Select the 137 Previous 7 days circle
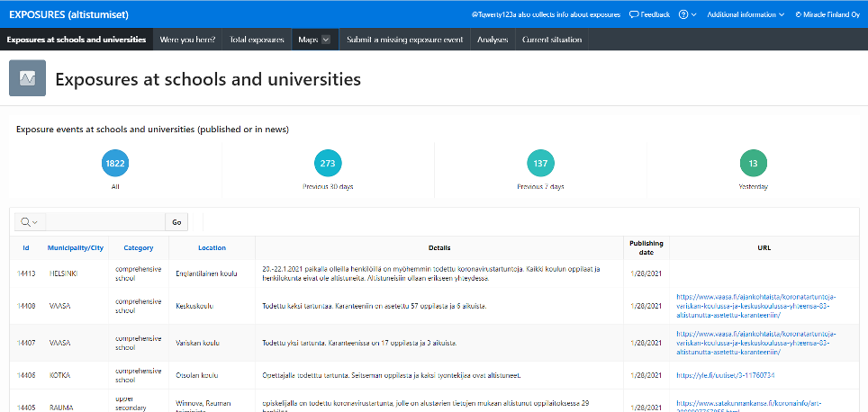 click(x=540, y=163)
